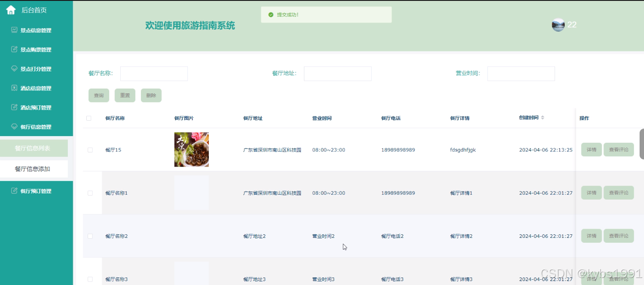The image size is (644, 285).
Task: Check the box for row 餐厅名称3
Action: pyautogui.click(x=90, y=279)
